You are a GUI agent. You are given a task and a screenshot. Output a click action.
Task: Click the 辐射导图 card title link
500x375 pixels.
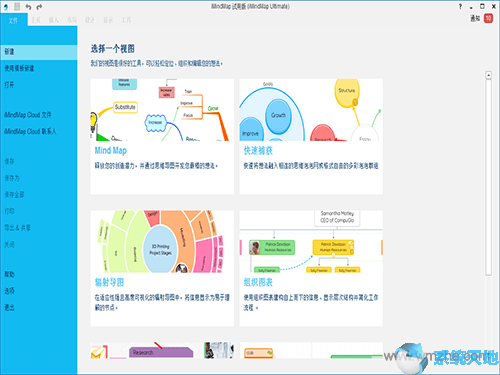pyautogui.click(x=109, y=283)
